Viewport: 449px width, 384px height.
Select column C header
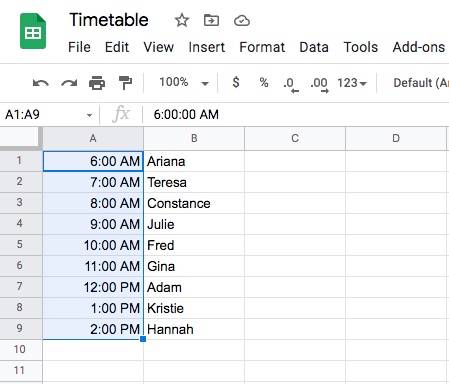point(295,138)
